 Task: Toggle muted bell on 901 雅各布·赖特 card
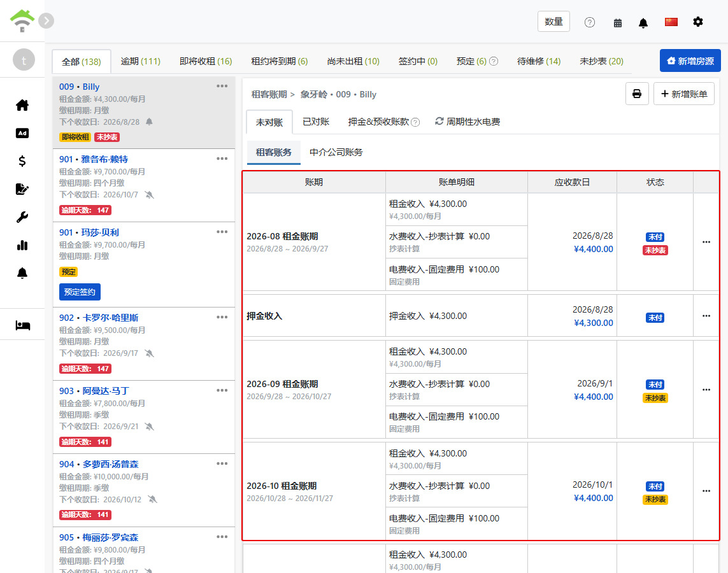[x=149, y=194]
